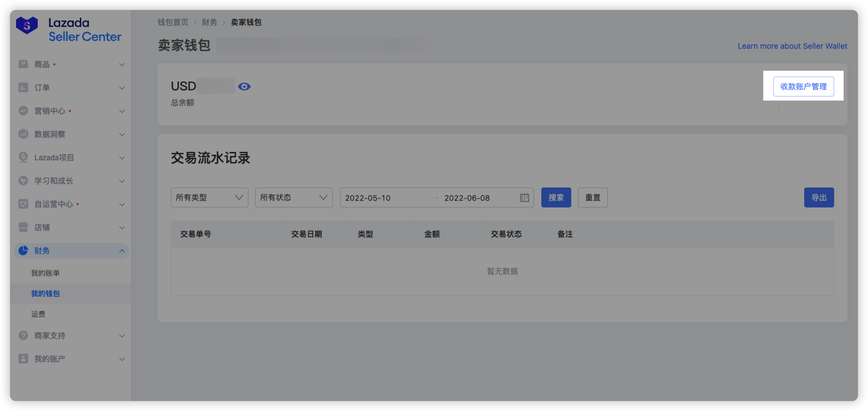Collapse the expanded 财务 menu
The width and height of the screenshot is (868, 411).
click(122, 251)
